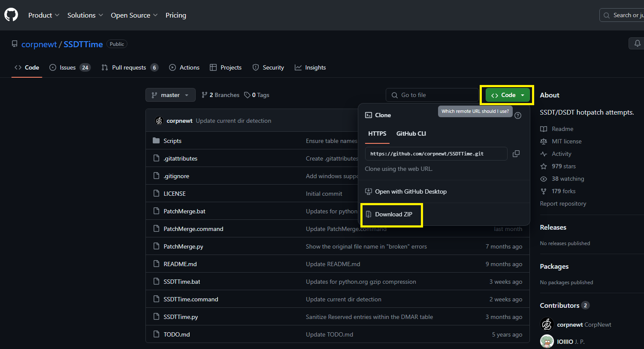Click the file icon beside TODO.md

156,334
